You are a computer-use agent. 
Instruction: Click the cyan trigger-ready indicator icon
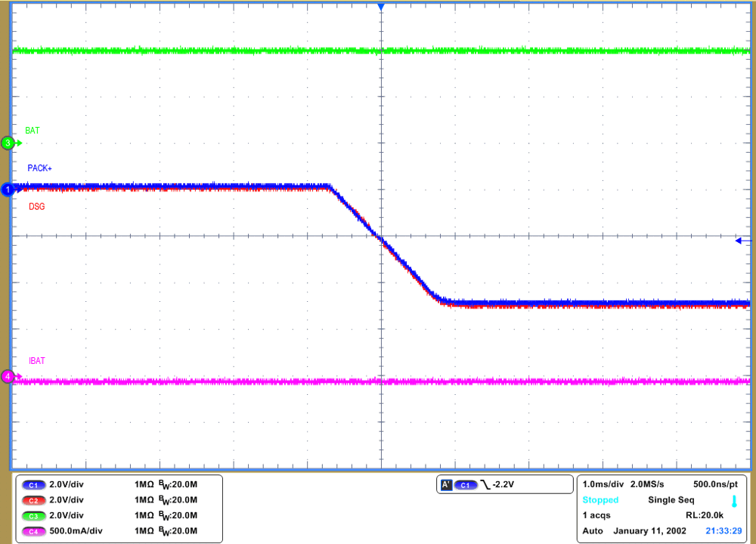[x=733, y=501]
